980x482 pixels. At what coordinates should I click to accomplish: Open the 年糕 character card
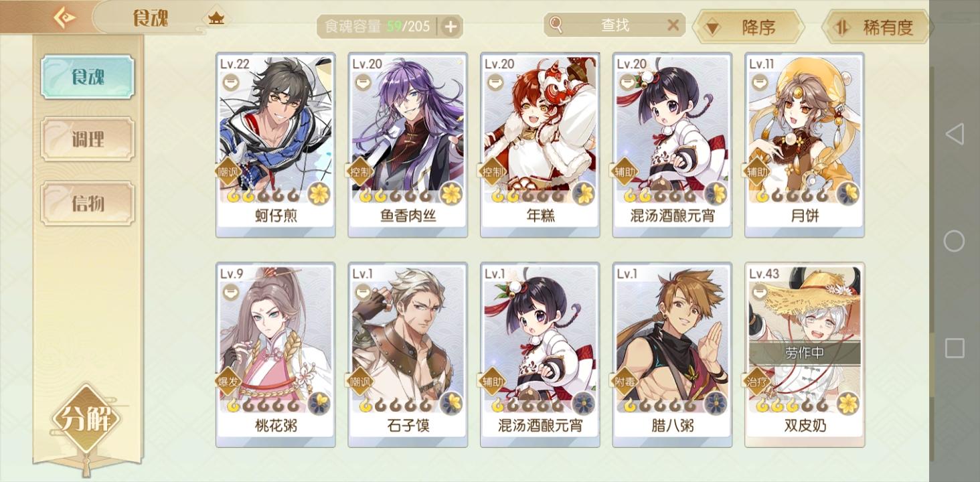click(x=540, y=145)
